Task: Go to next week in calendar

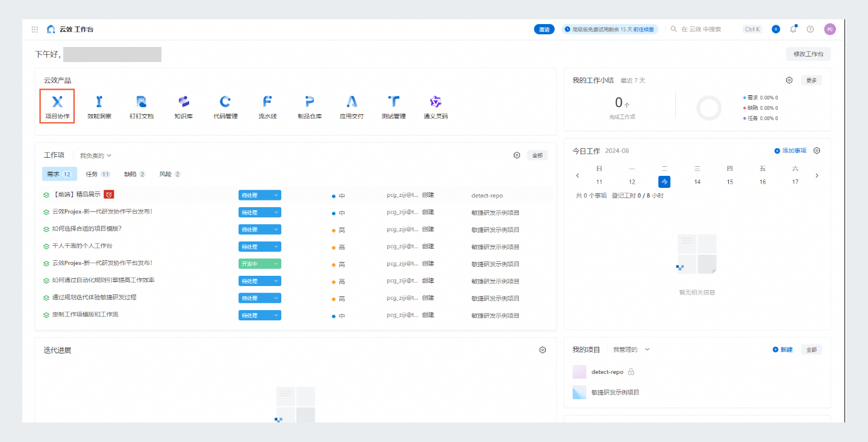Action: pos(817,176)
